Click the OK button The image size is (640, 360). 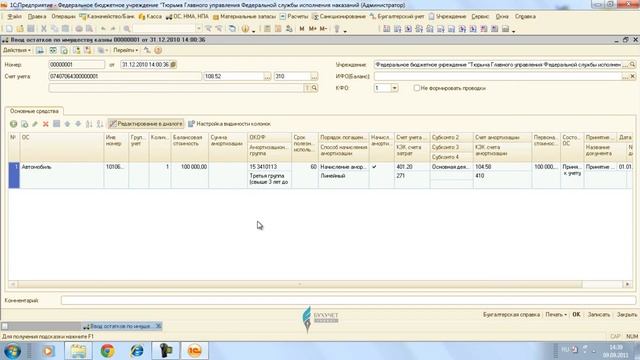[x=576, y=315]
